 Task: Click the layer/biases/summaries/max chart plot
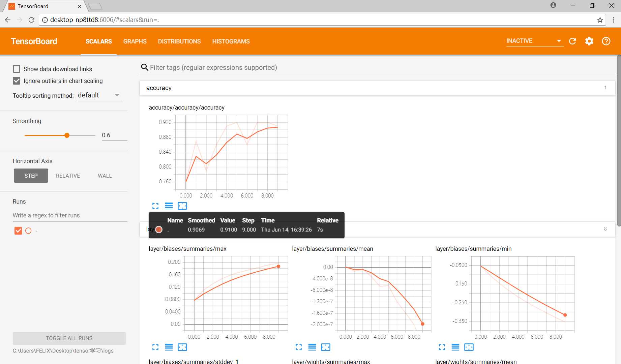pyautogui.click(x=236, y=294)
